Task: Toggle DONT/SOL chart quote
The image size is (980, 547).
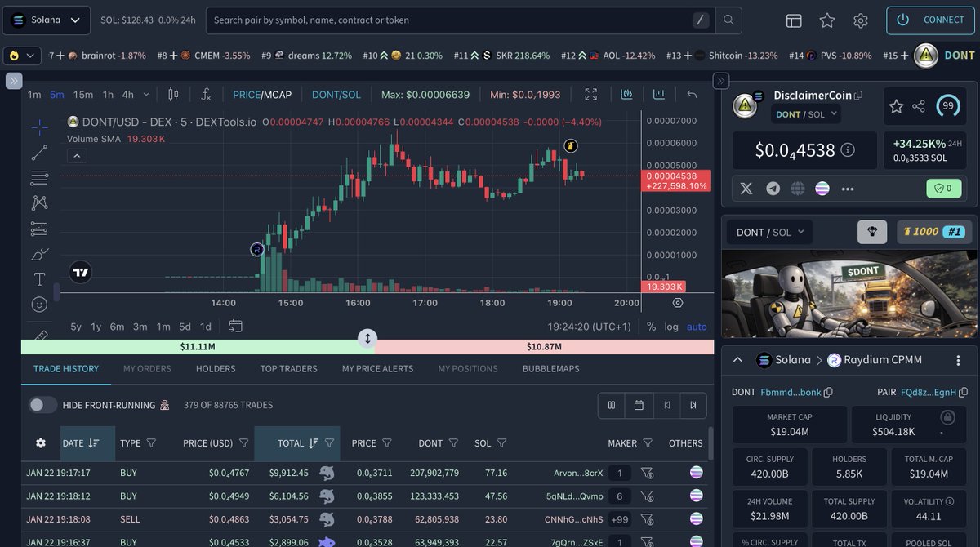Action: click(336, 95)
